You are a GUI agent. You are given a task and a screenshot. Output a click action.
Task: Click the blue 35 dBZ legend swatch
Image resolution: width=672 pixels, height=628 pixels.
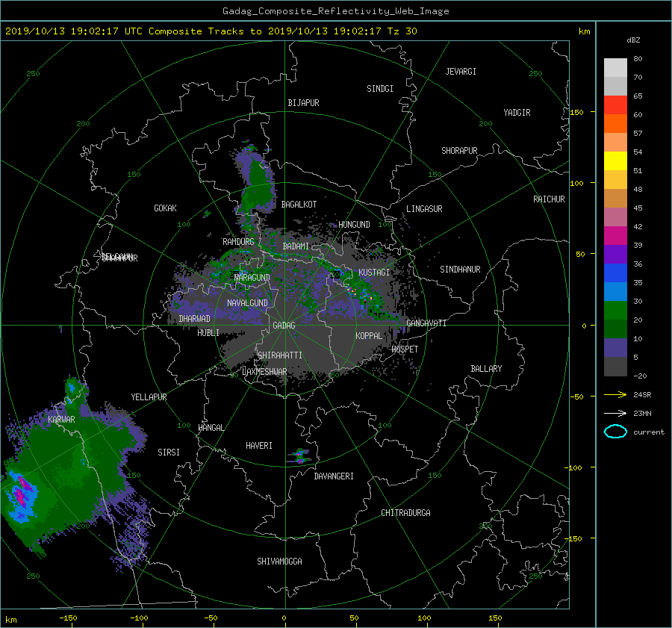click(x=615, y=273)
